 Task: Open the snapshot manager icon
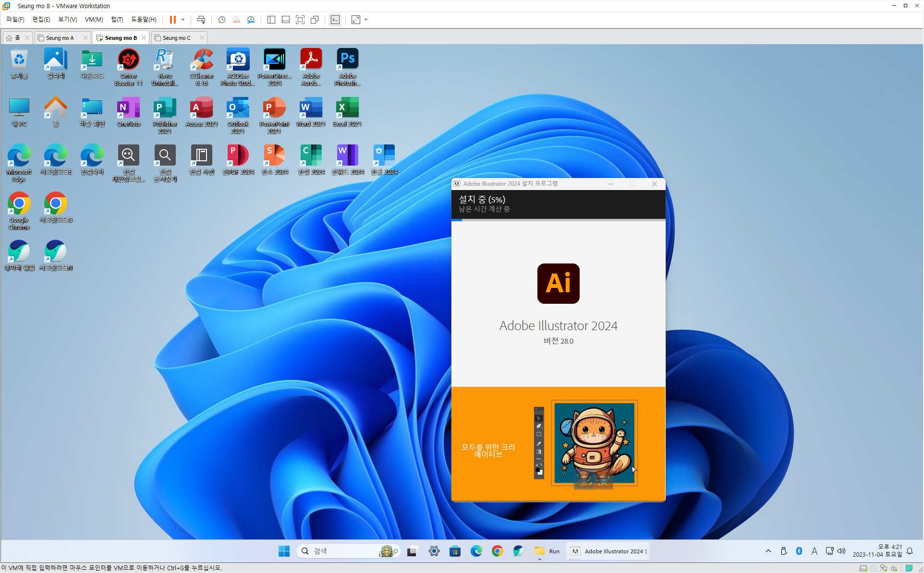click(251, 20)
